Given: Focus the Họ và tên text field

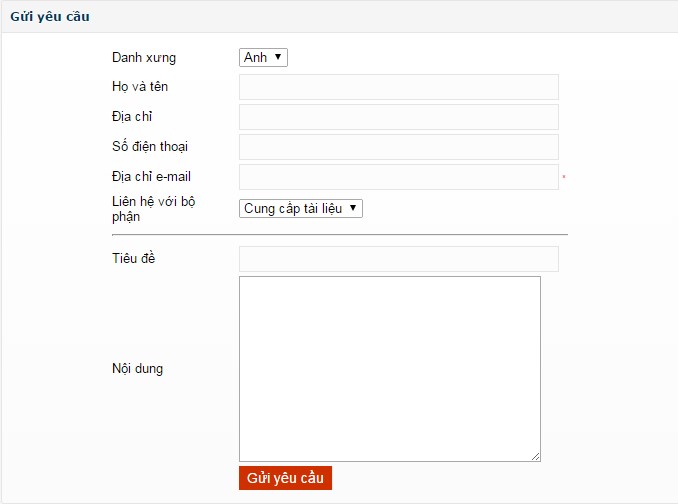Looking at the screenshot, I should [x=398, y=87].
